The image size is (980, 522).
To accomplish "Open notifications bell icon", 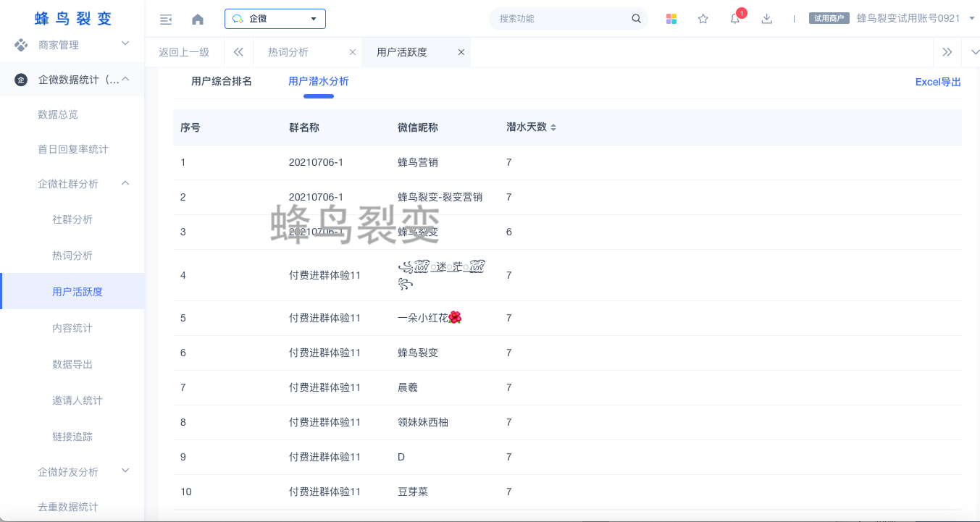I will (x=734, y=19).
